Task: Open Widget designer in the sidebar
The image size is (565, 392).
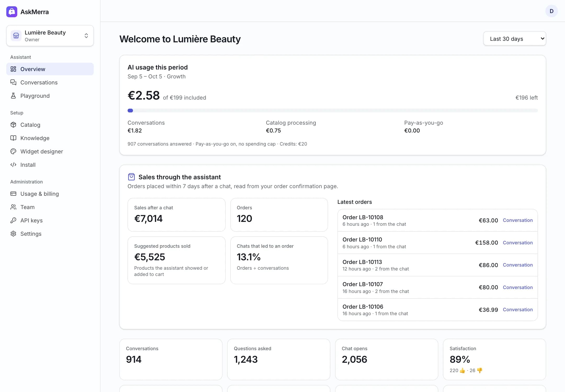Action: 50,151
